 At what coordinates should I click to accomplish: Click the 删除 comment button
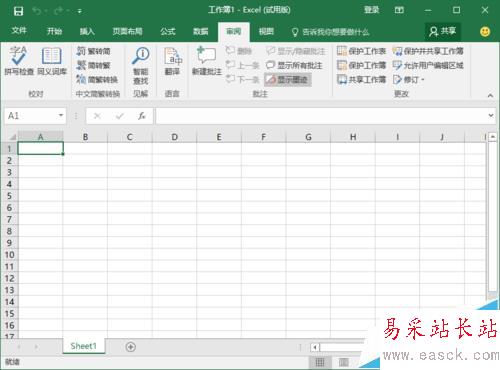(x=239, y=51)
